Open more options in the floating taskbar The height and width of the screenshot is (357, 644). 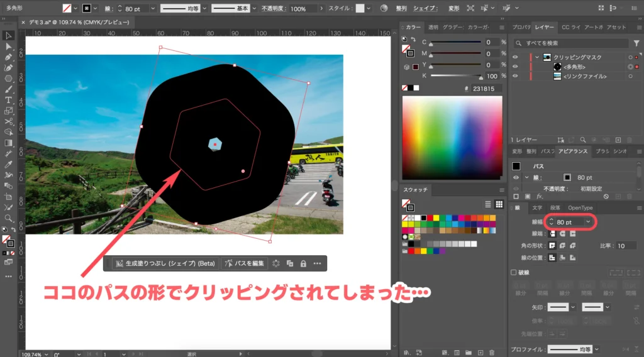[x=317, y=263]
